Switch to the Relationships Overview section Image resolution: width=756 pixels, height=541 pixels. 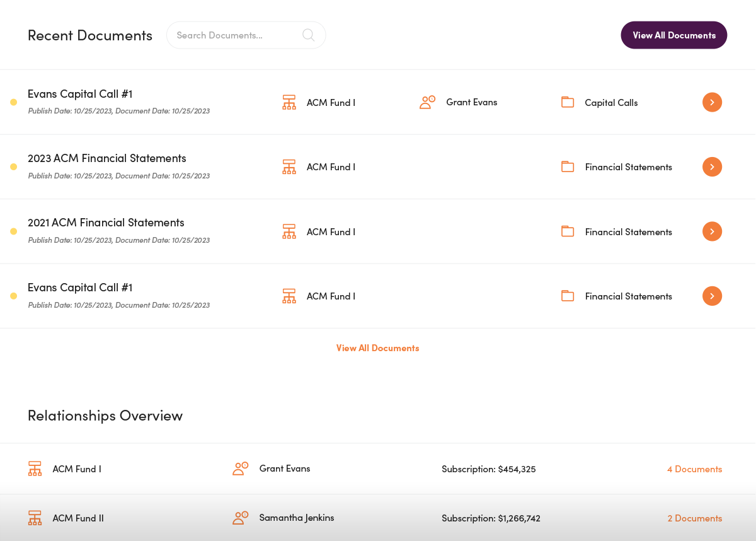(105, 415)
